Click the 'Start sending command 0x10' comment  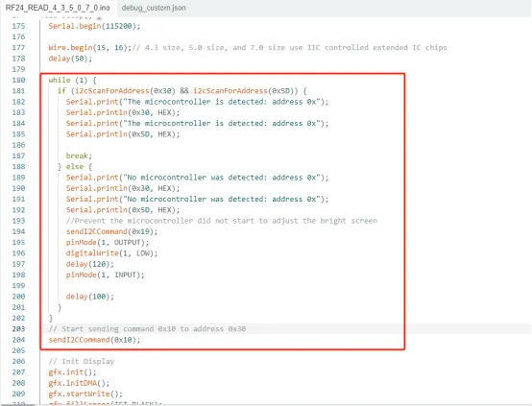pyautogui.click(x=147, y=329)
